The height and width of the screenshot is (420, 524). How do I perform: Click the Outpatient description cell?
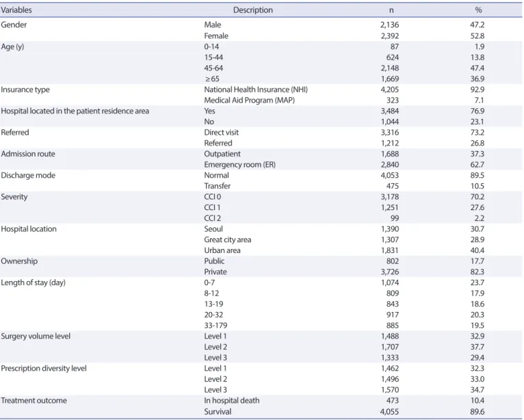click(222, 154)
